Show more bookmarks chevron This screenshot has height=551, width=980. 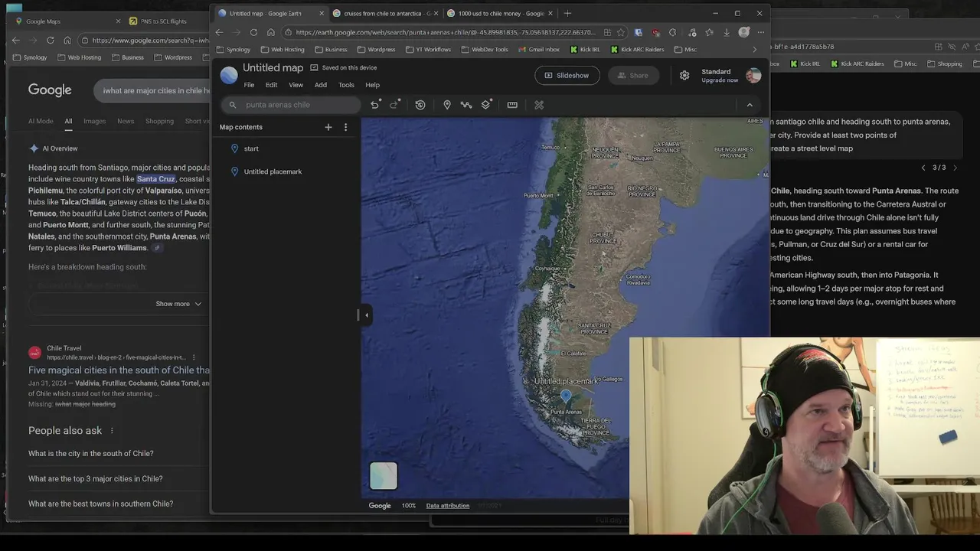pyautogui.click(x=754, y=49)
